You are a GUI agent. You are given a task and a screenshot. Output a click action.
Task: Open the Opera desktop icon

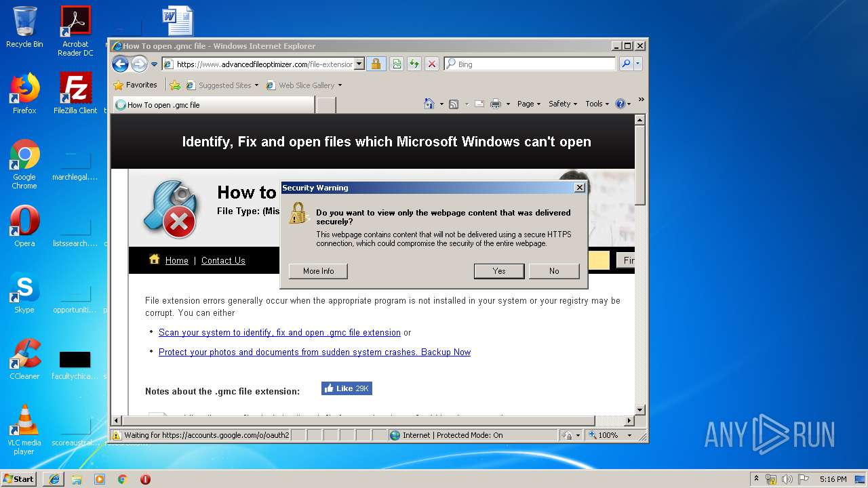[24, 226]
